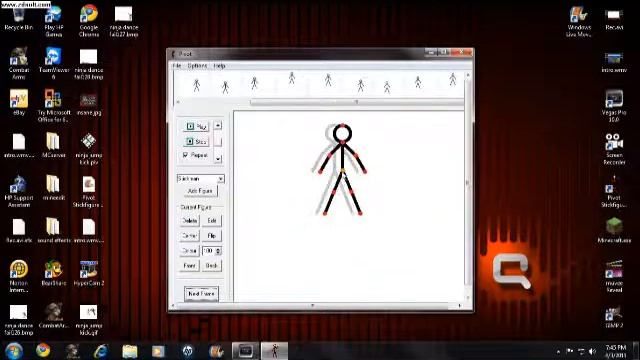Show hidden icons in system tray
The width and height of the screenshot is (640, 360).
pos(558,351)
